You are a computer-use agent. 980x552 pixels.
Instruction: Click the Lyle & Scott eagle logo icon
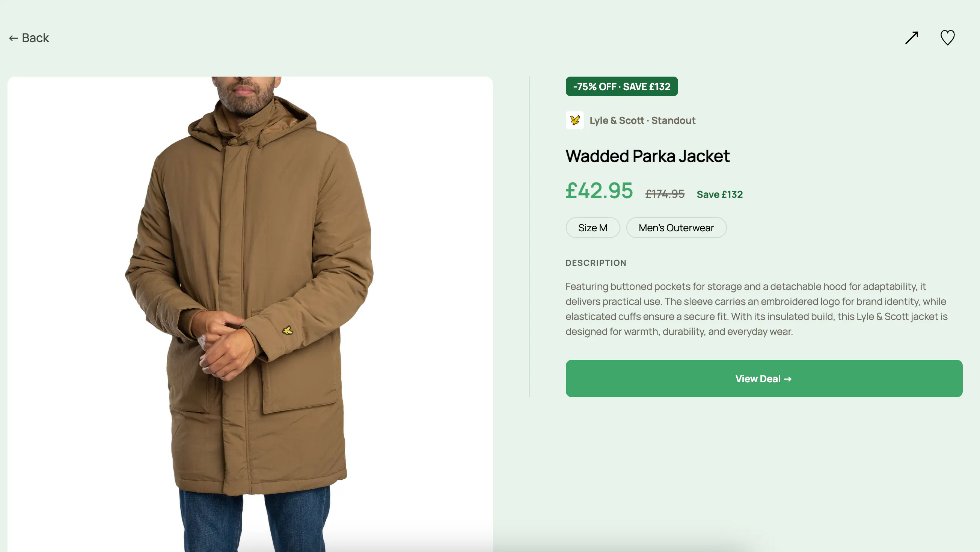(574, 120)
